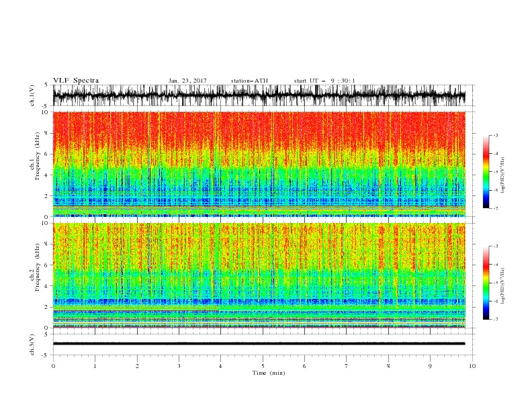Screen dimensions: 532x411
Task: Click time axis tick label "10"
Action: [x=472, y=366]
